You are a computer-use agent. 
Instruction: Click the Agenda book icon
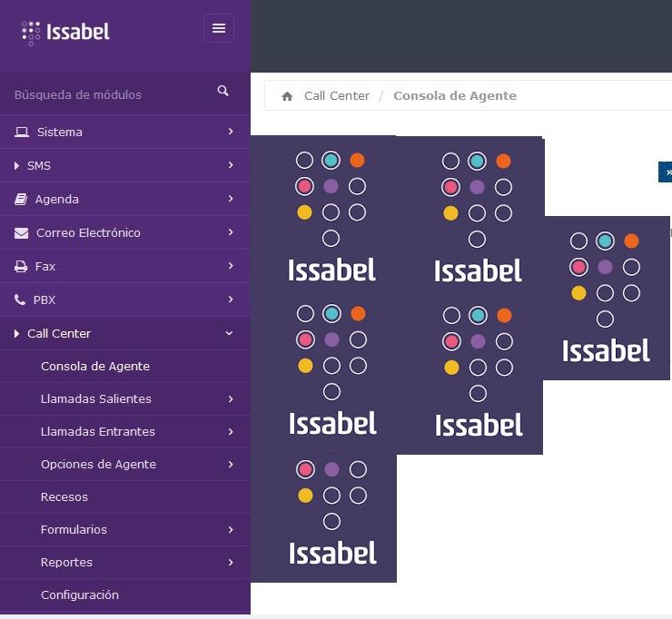point(21,199)
